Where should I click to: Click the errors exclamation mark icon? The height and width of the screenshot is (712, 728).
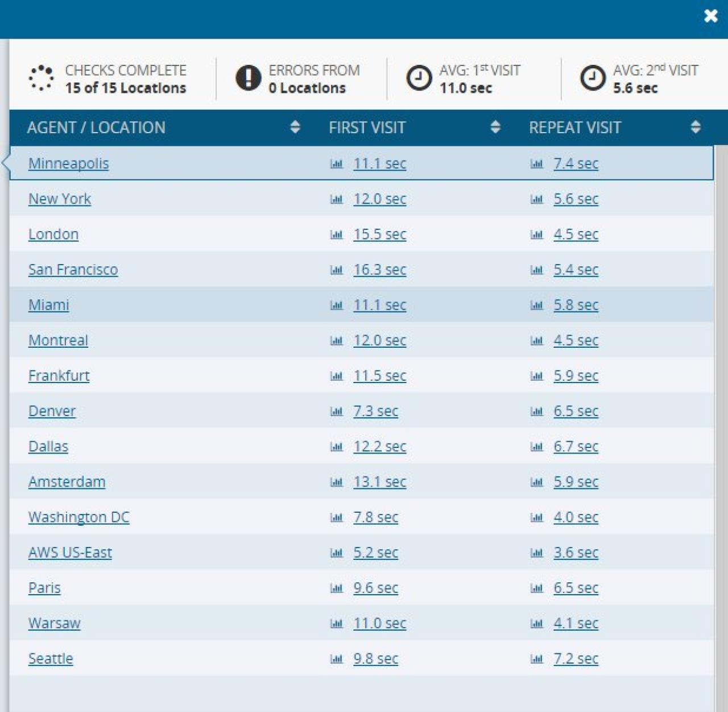click(248, 78)
